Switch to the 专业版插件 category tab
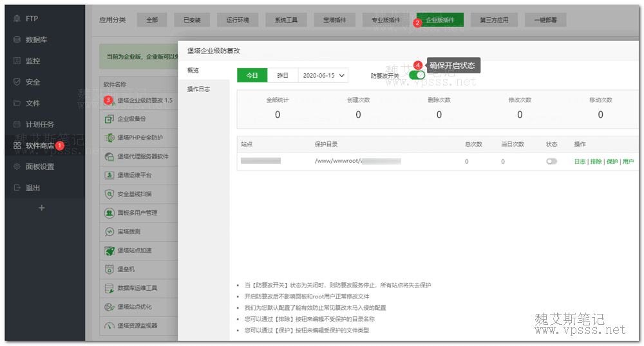The image size is (644, 346). coord(386,20)
